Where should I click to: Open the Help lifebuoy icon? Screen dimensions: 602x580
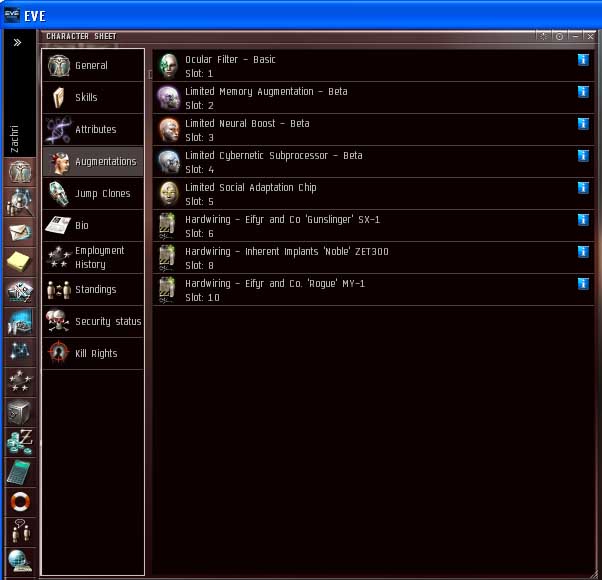[20, 502]
